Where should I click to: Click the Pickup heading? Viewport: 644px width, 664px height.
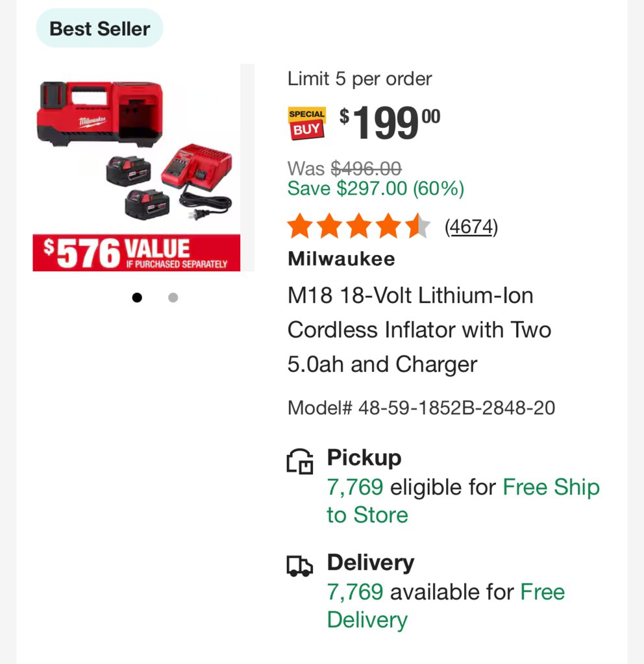364,459
